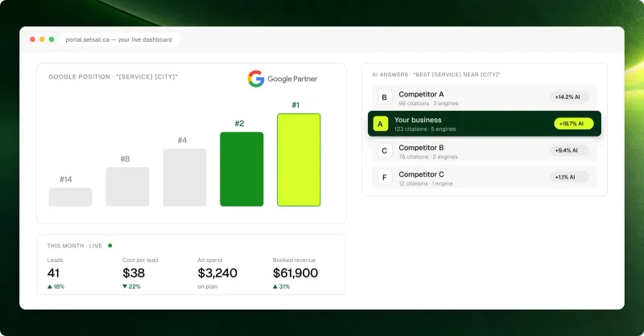Click the green window maximize dot
This screenshot has height=336, width=644.
(52, 39)
